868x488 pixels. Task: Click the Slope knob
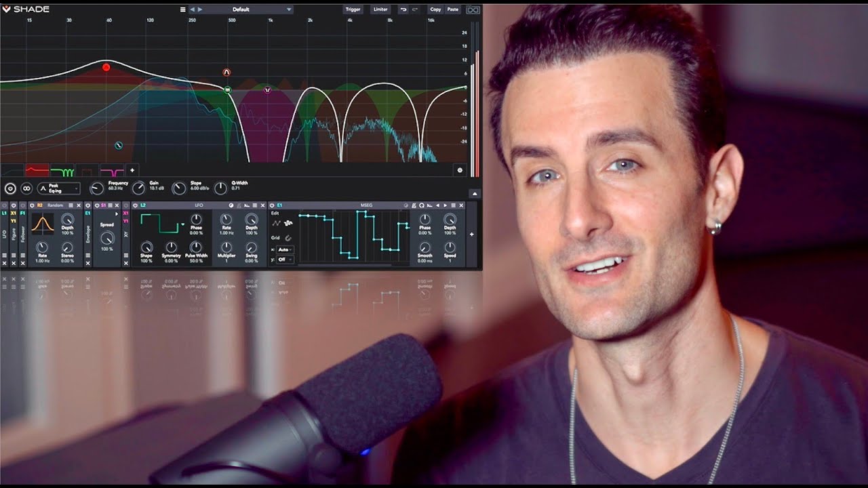pyautogui.click(x=179, y=188)
